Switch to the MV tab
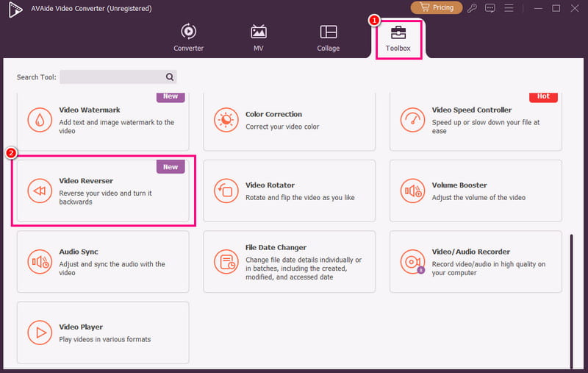This screenshot has height=373, width=588. click(x=259, y=38)
